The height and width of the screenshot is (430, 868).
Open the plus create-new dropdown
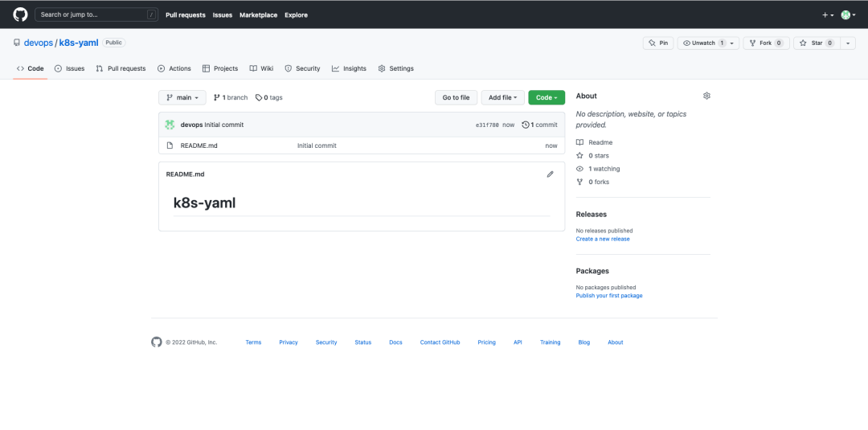point(828,15)
